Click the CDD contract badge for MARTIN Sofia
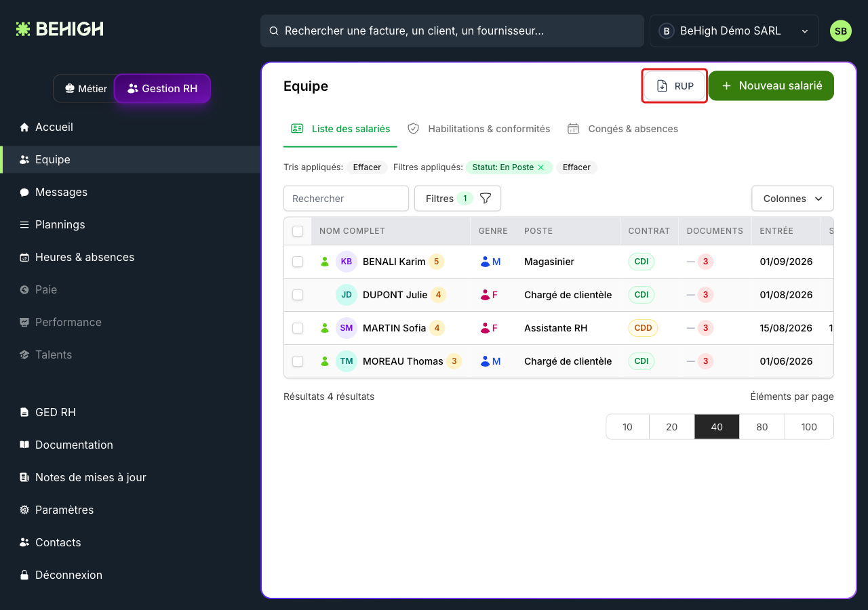This screenshot has width=868, height=610. pos(643,328)
